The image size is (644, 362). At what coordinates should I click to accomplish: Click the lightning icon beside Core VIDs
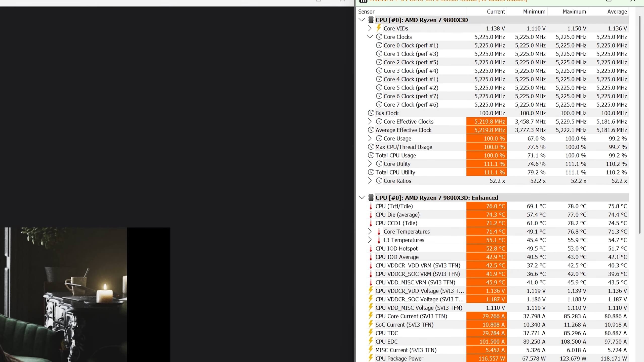[379, 28]
